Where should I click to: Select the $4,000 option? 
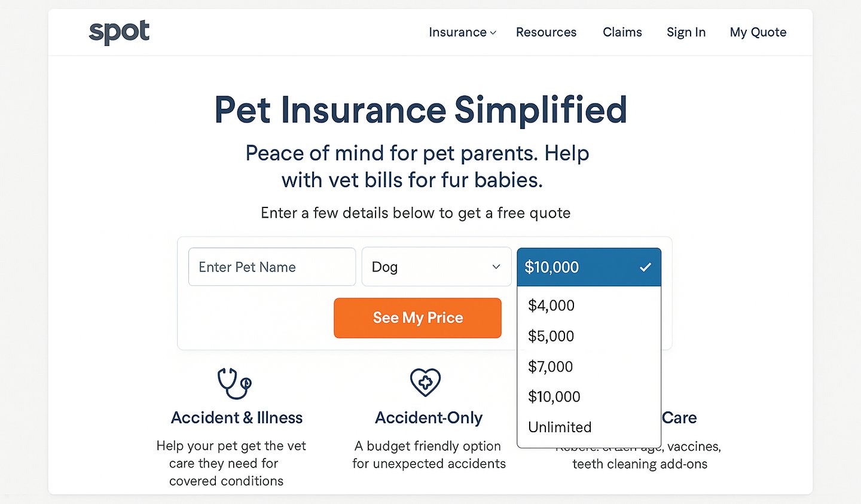(551, 306)
